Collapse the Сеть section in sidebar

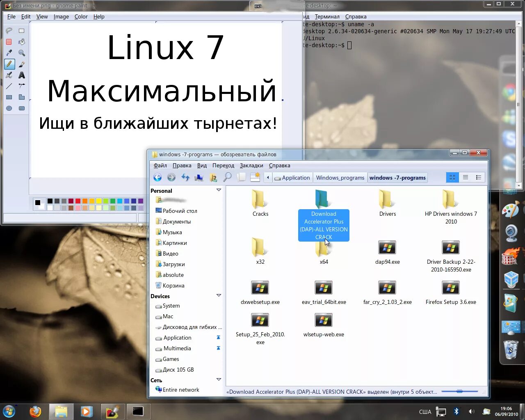(x=219, y=380)
